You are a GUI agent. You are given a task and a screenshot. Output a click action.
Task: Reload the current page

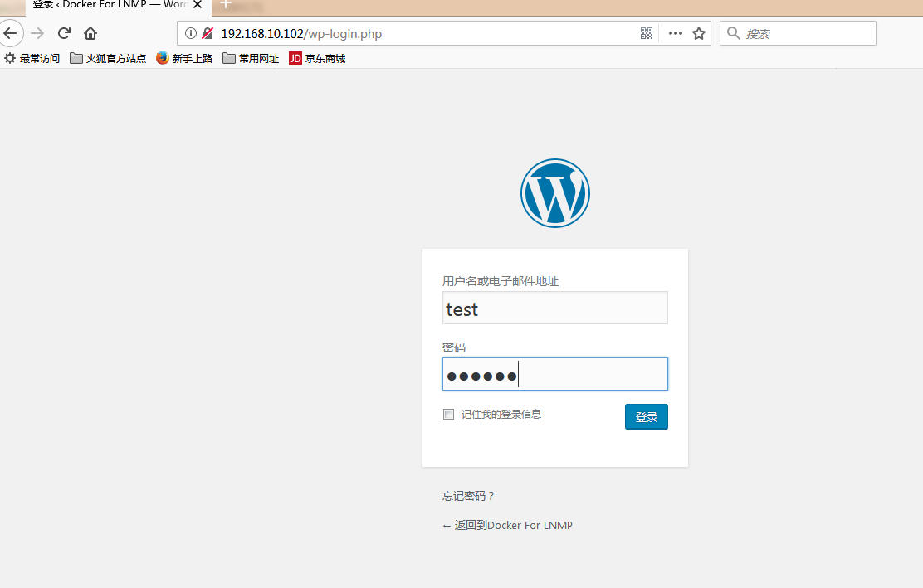64,33
